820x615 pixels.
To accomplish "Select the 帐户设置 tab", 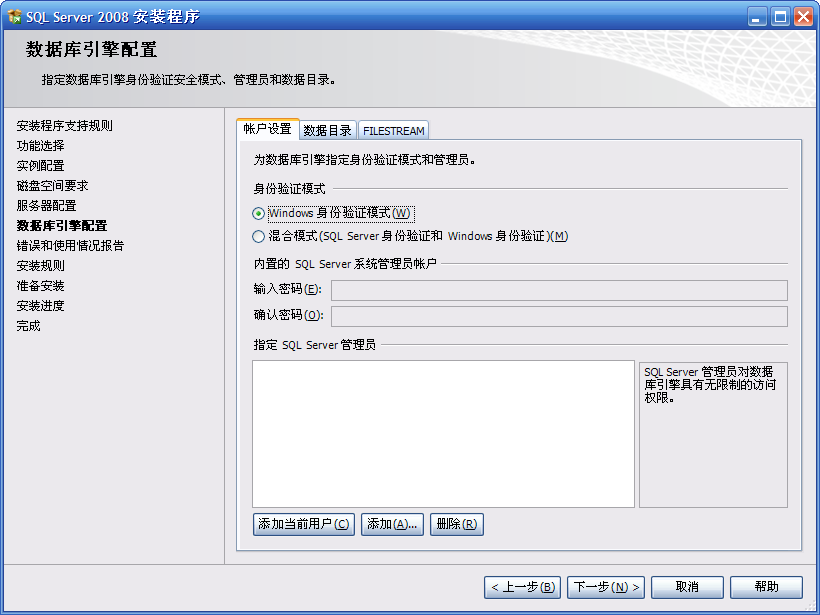I will [267, 130].
